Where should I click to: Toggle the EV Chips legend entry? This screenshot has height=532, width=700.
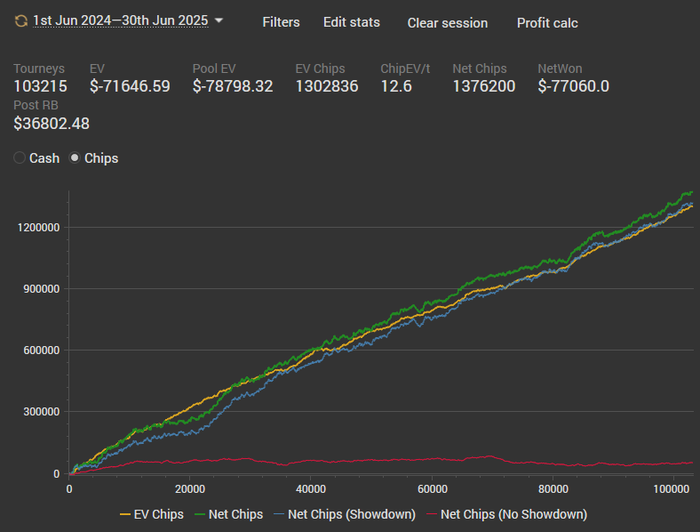point(152,514)
